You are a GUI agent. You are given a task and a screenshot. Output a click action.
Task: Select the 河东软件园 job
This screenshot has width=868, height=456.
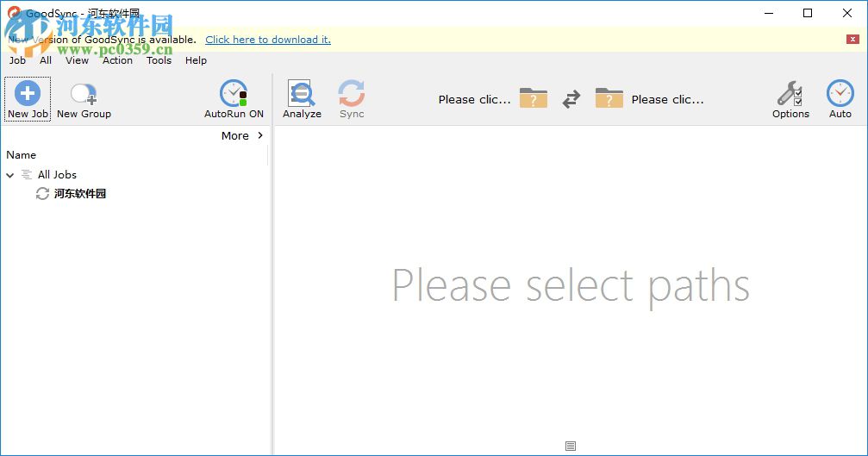click(x=80, y=194)
